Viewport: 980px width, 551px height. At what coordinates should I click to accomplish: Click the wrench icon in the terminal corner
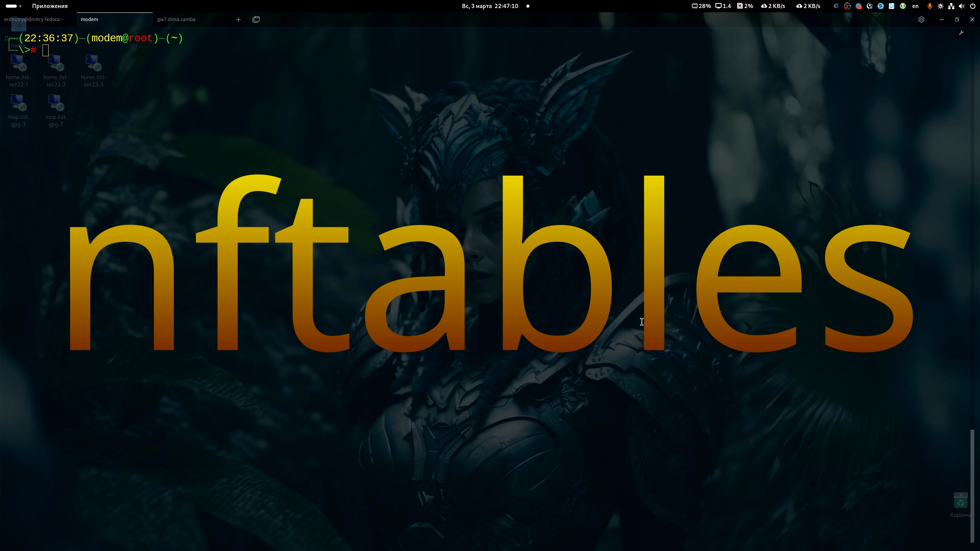pyautogui.click(x=961, y=33)
